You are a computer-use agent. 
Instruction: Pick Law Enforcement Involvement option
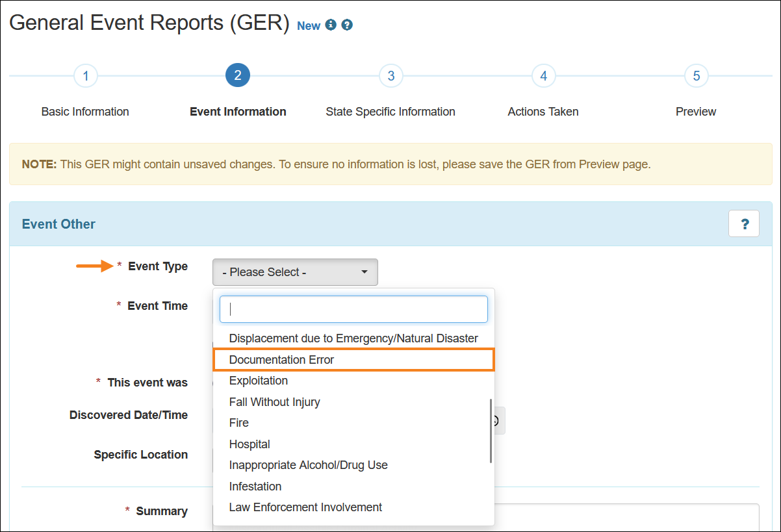pos(353,507)
